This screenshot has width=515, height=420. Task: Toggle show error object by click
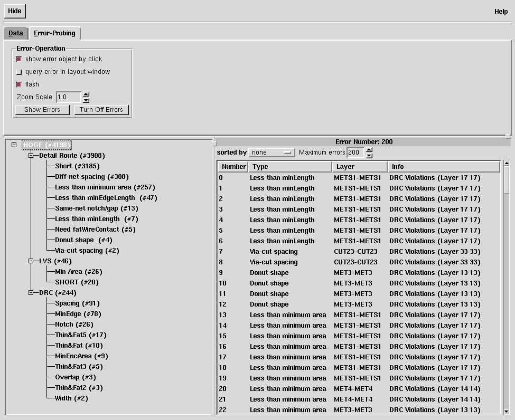(19, 59)
